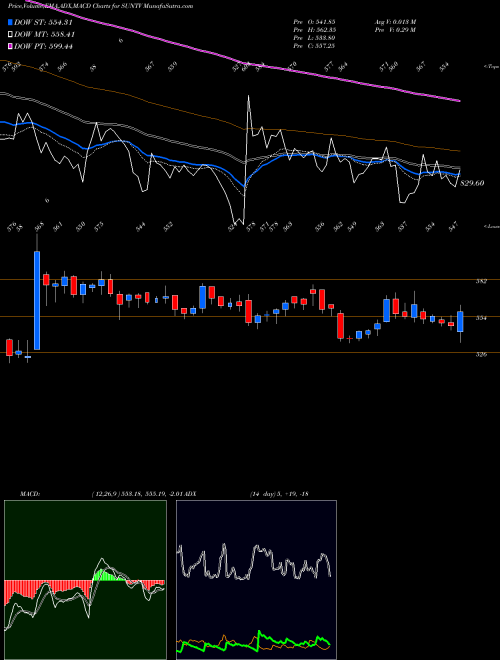Screen dimensions: 500x660
Task: Click the ADX (14 day) values text
Action: click(280, 494)
